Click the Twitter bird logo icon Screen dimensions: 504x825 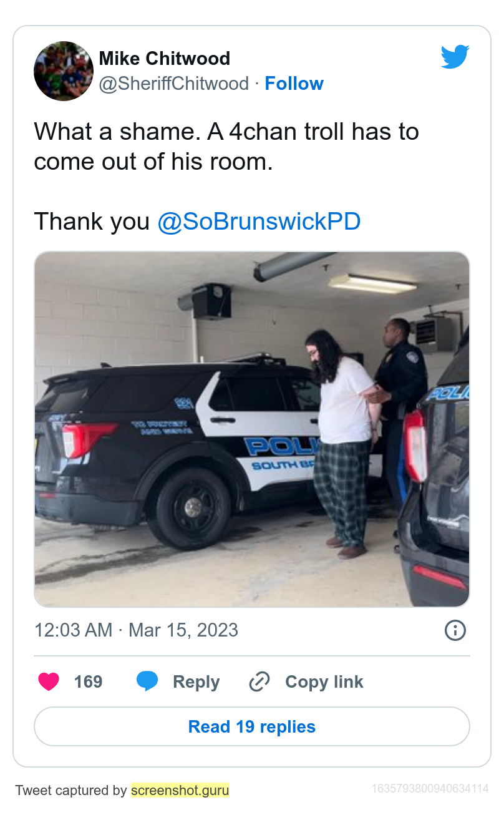click(455, 57)
